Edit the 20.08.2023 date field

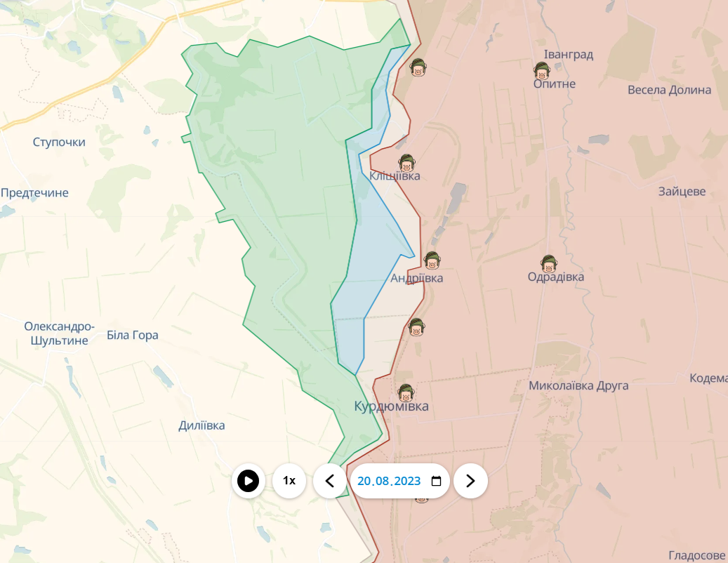[399, 481]
